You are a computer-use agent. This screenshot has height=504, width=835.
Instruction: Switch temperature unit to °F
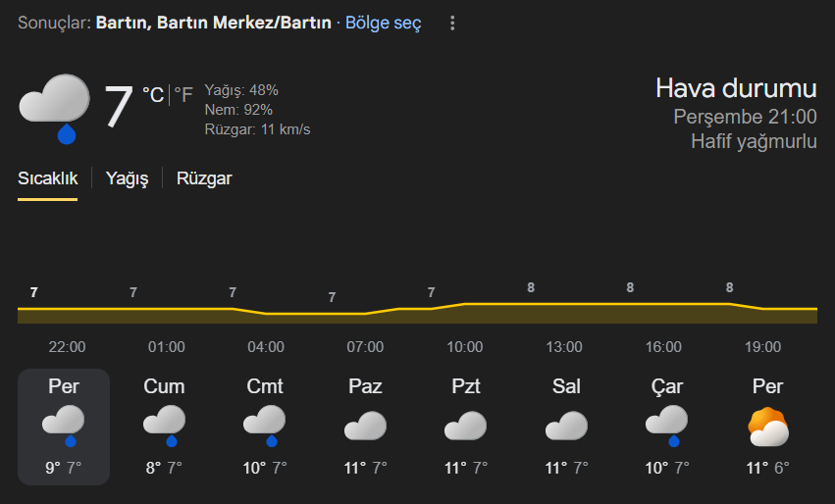pos(183,95)
